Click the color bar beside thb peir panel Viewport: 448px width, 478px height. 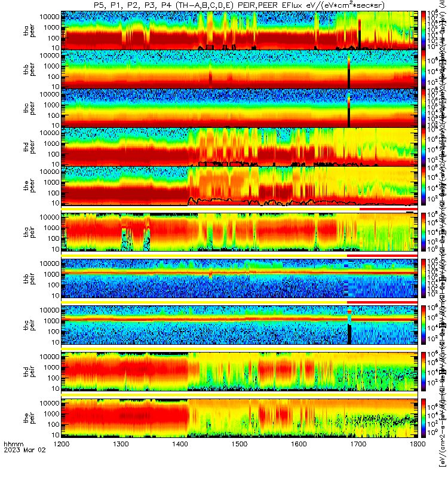[424, 278]
